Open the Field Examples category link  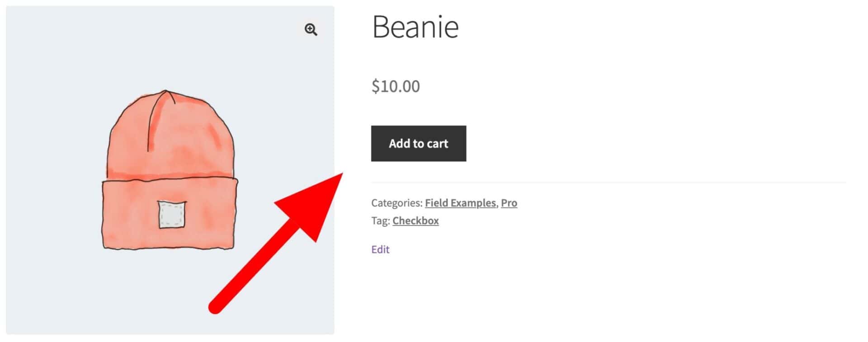(x=460, y=203)
